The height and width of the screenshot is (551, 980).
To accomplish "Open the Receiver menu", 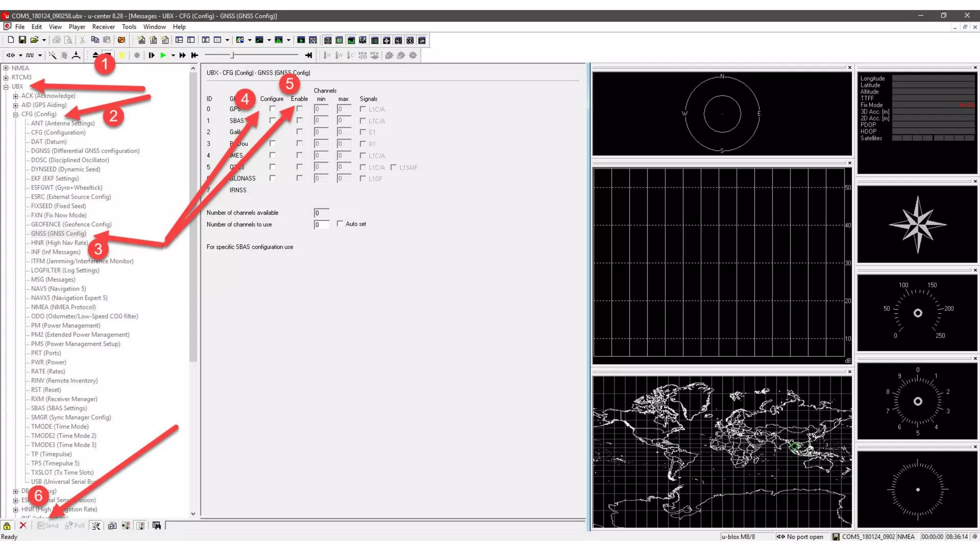I will pyautogui.click(x=103, y=27).
